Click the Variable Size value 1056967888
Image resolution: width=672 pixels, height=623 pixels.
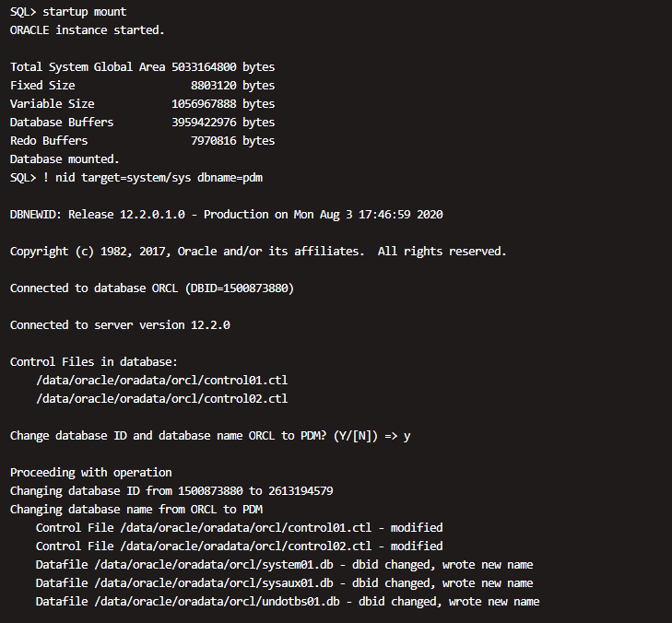tap(204, 103)
